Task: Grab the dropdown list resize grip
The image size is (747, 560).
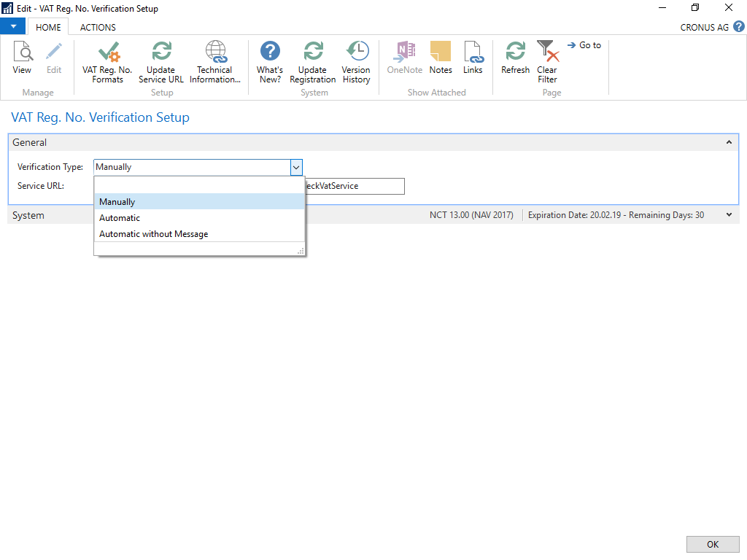Action: pyautogui.click(x=301, y=251)
